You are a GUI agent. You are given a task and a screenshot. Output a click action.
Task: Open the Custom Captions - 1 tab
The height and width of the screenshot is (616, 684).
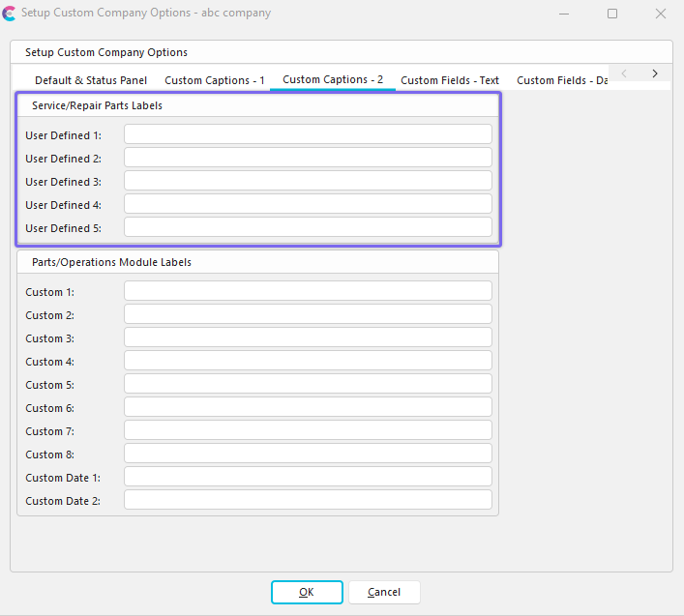tap(215, 80)
